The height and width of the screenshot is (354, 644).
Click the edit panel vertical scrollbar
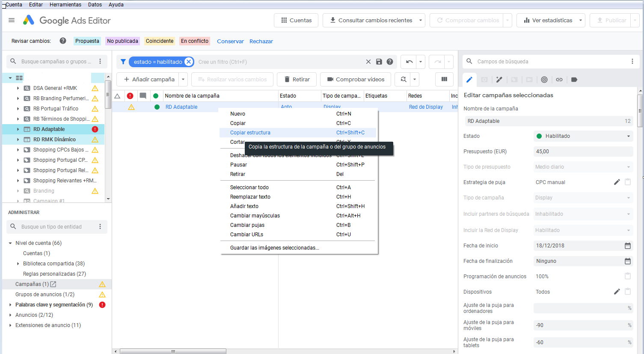(640, 110)
